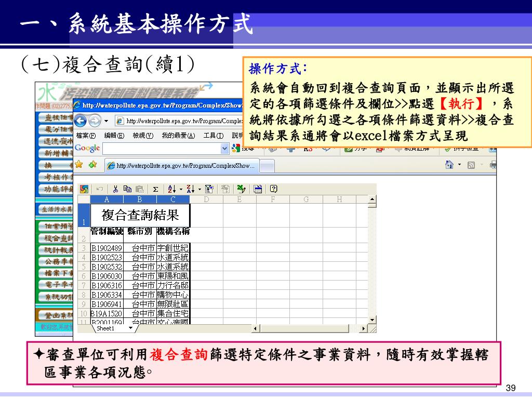Open the recent pages dropdown arrow
This screenshot has width=532, height=399.
[106, 121]
